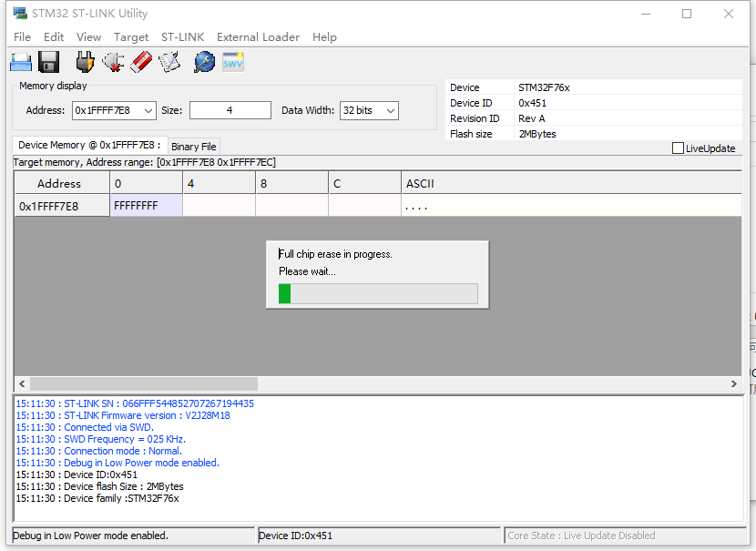Click the ST-LINK Firmware version log line

tap(123, 415)
